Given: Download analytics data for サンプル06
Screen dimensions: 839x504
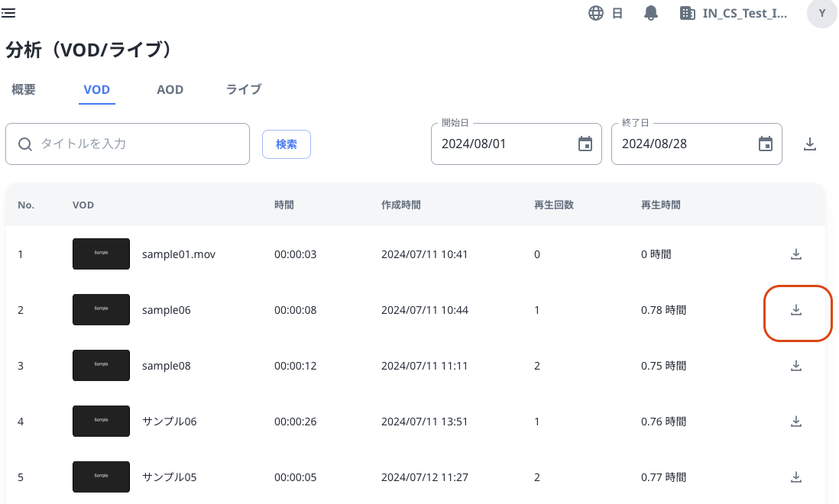Looking at the screenshot, I should 796,421.
